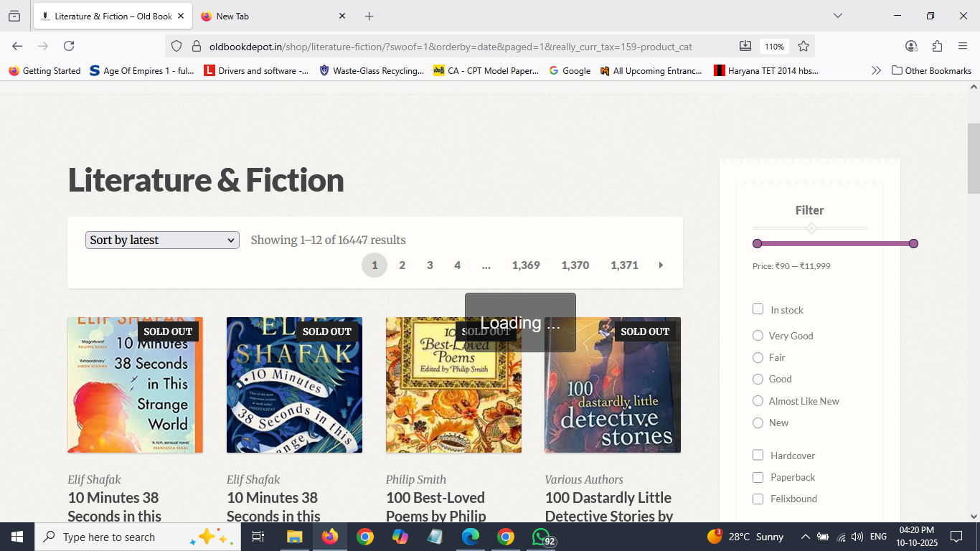Screen dimensions: 980x551
Task: Open the tracking protection shield
Action: click(176, 47)
